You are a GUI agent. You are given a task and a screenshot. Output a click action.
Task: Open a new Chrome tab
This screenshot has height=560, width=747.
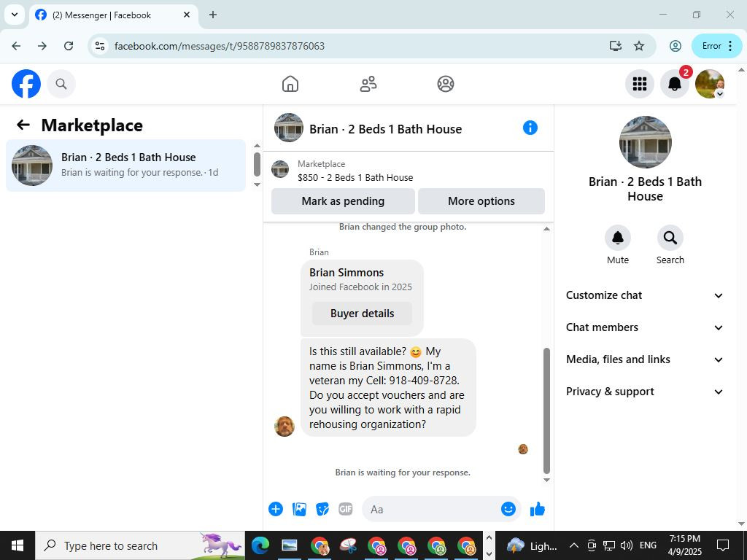pyautogui.click(x=213, y=15)
